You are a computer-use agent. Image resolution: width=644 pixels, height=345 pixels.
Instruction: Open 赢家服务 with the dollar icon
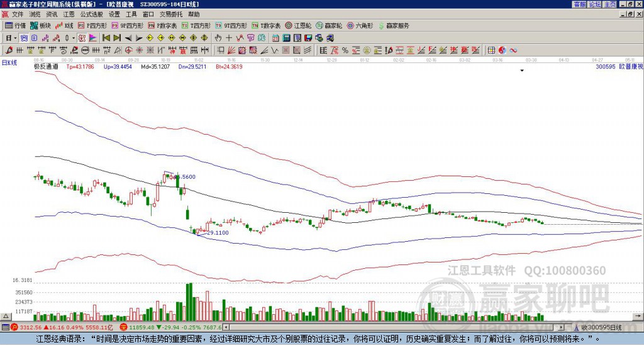tap(394, 25)
